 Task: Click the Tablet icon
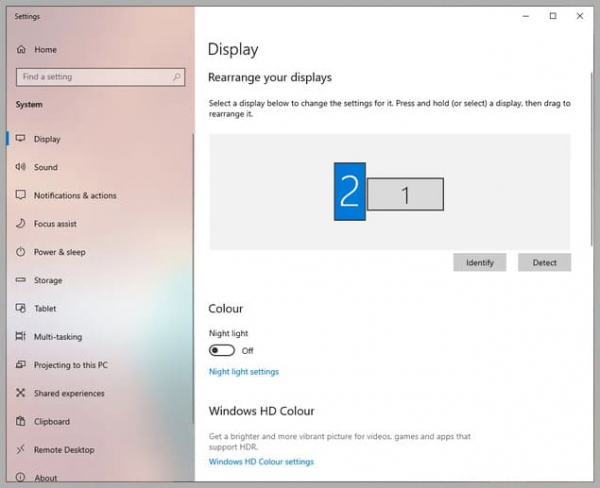pos(21,308)
